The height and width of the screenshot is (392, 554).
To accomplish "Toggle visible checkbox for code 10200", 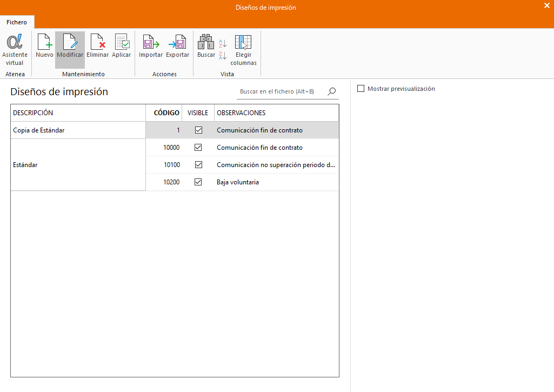I will coord(198,182).
